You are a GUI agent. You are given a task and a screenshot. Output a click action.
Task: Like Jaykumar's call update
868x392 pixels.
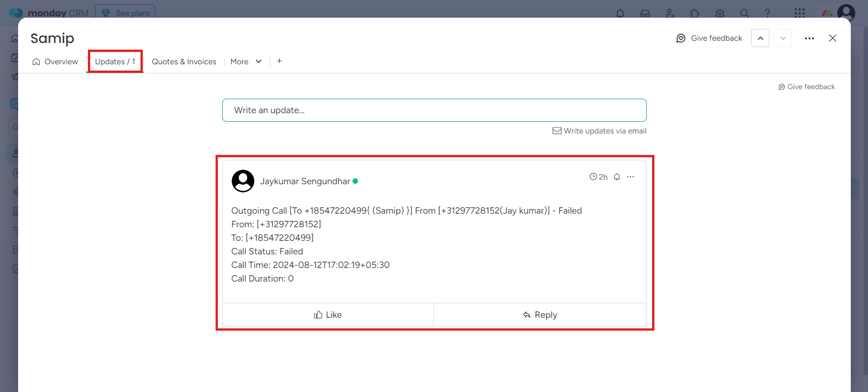pos(328,315)
